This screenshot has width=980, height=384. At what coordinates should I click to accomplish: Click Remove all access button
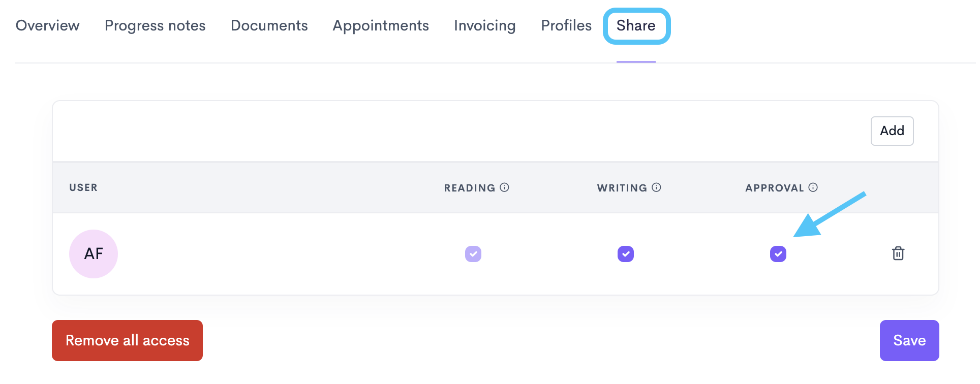127,340
